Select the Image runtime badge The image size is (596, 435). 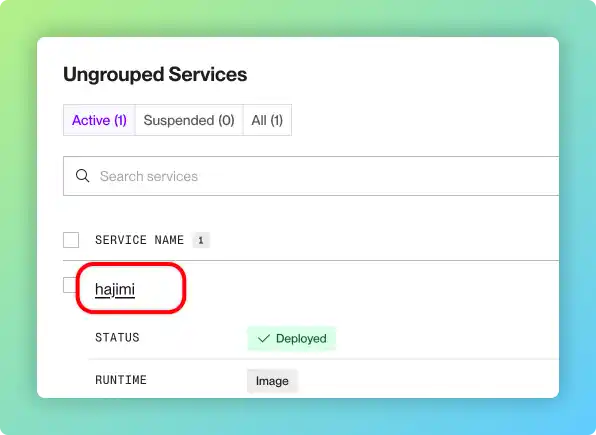coord(272,381)
